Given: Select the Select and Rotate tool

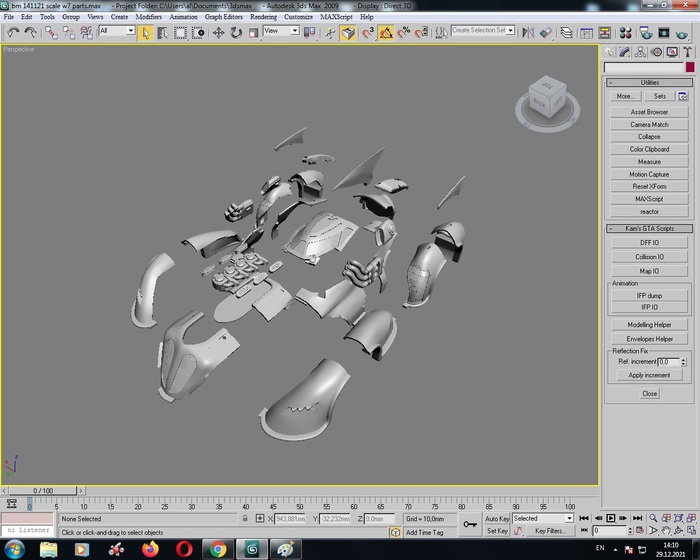Looking at the screenshot, I should pyautogui.click(x=236, y=32).
